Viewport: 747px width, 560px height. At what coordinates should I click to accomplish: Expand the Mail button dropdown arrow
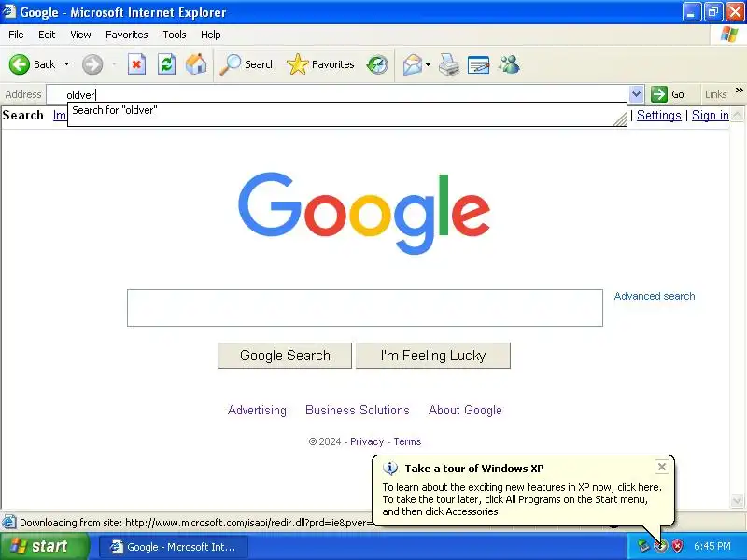[428, 64]
